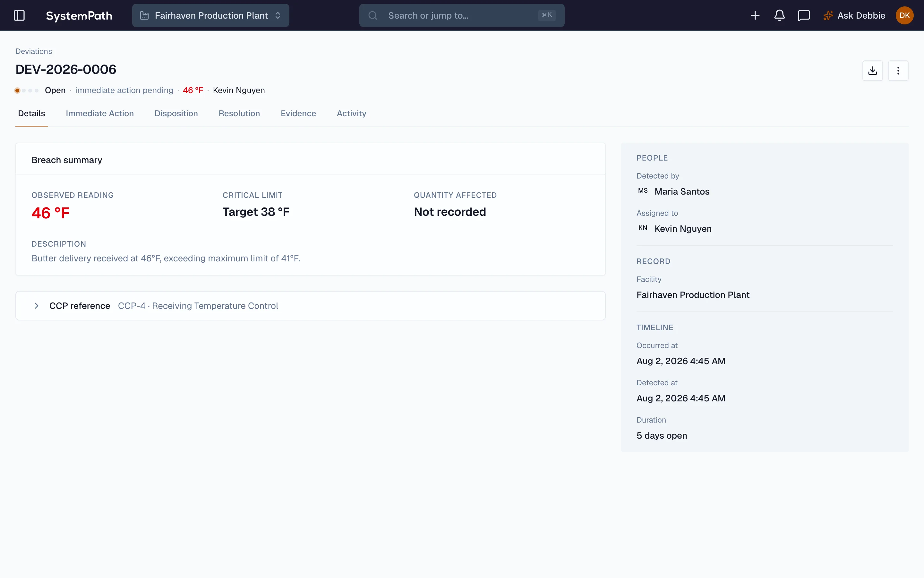This screenshot has height=578, width=924.
Task: Open the chat messages icon
Action: (804, 16)
